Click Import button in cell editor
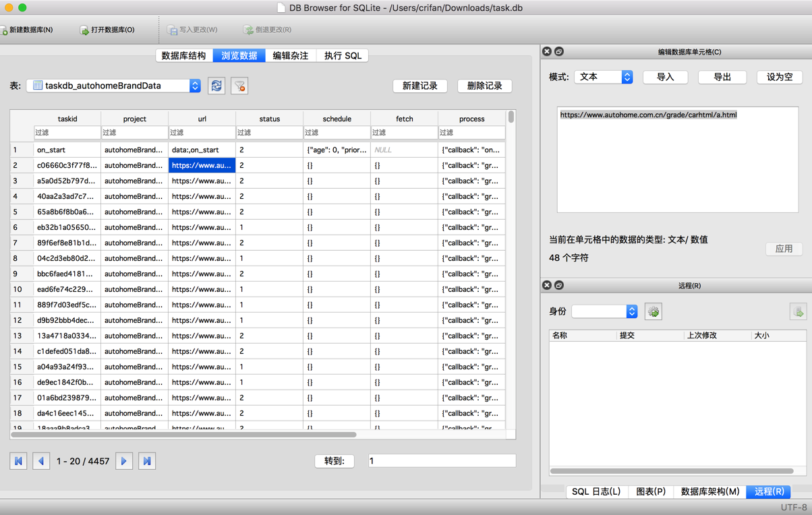Screen dimensions: 812x515 [x=666, y=77]
